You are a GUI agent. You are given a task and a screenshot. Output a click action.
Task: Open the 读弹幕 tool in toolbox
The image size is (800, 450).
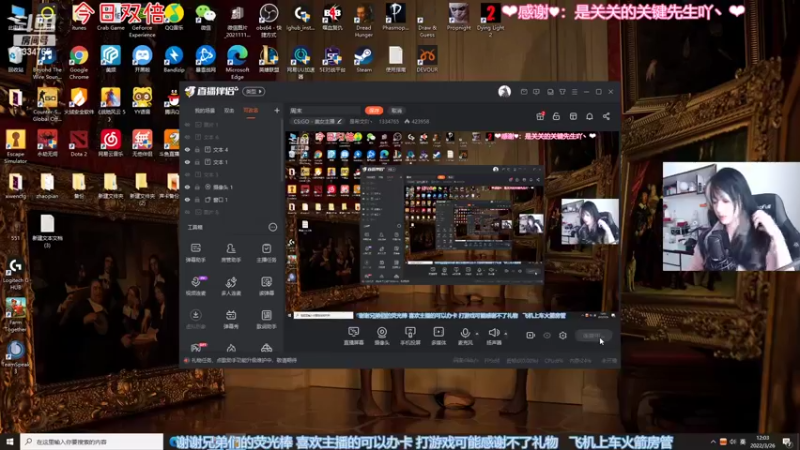266,286
